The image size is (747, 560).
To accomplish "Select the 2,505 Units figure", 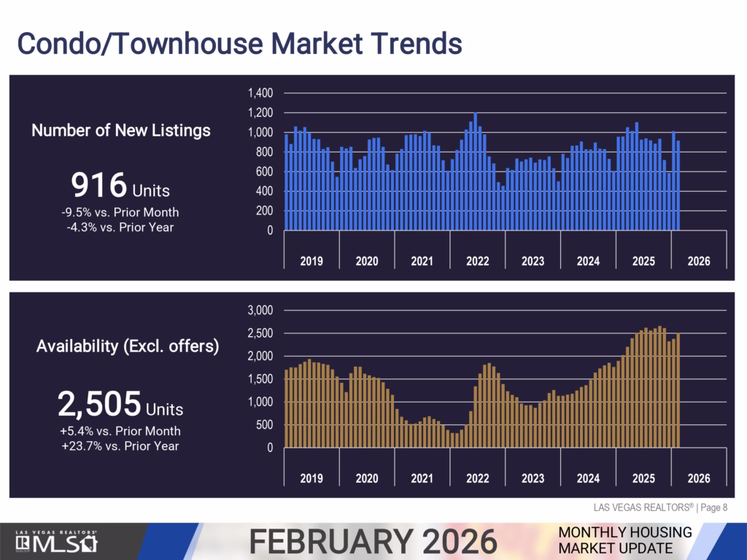I will tap(120, 403).
